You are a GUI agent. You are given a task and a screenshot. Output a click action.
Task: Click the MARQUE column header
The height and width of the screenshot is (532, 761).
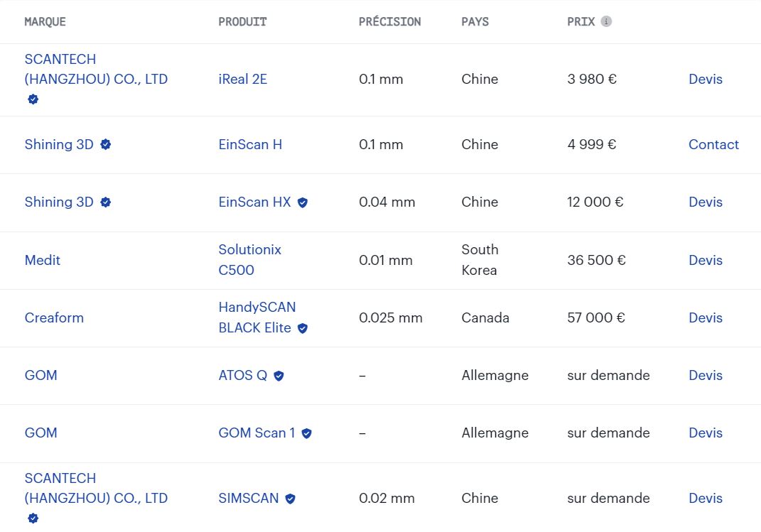[x=45, y=21]
